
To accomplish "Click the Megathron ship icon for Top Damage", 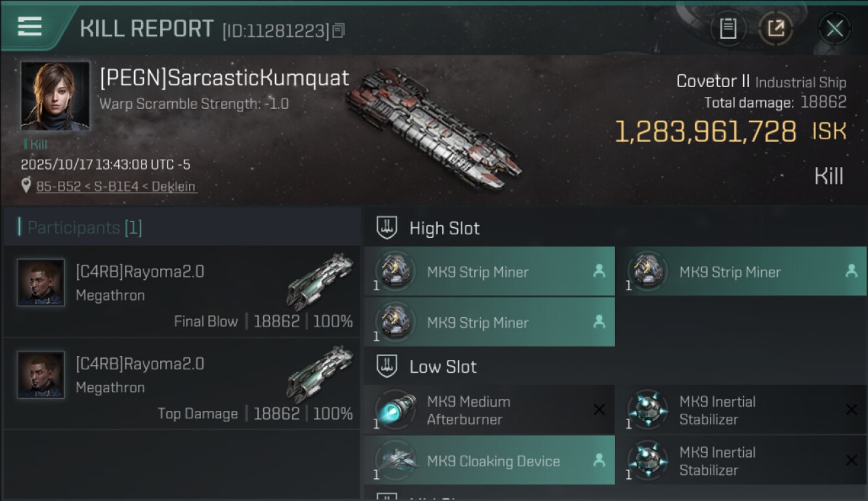I will point(319,374).
